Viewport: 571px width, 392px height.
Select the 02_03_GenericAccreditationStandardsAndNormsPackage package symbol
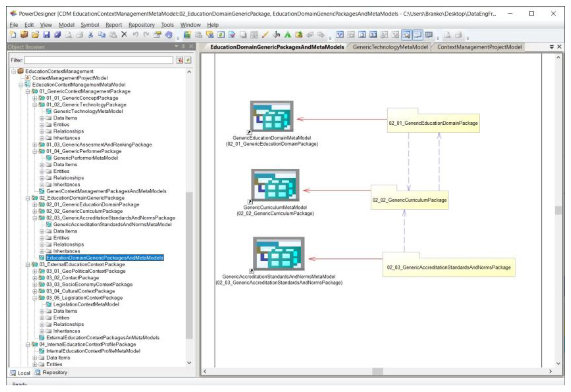(449, 267)
